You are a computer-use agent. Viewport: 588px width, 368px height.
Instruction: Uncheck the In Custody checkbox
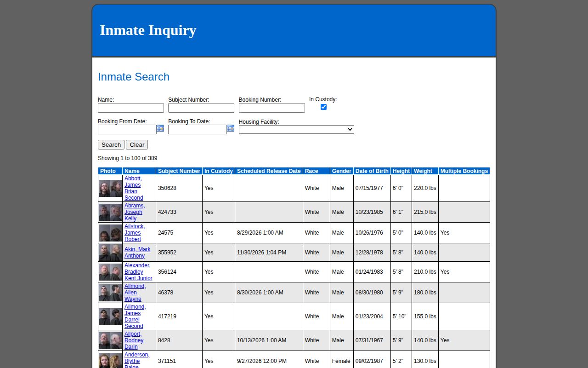(323, 107)
